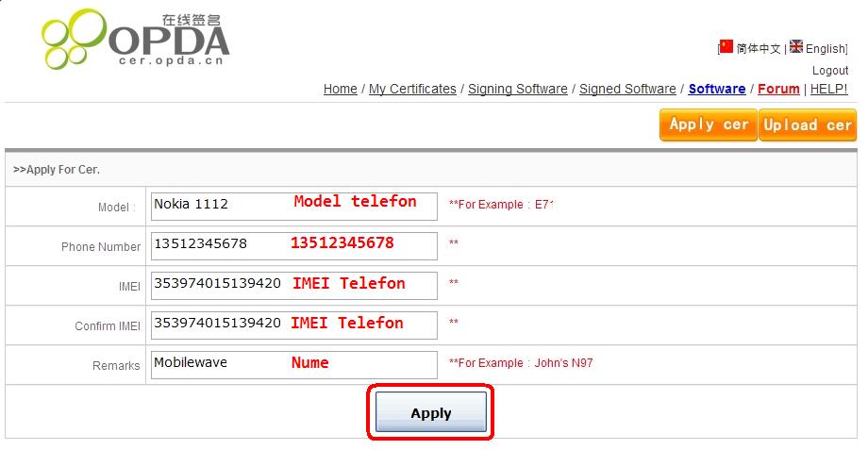Switch language via Chinese flag icon
868x450 pixels.
726,46
